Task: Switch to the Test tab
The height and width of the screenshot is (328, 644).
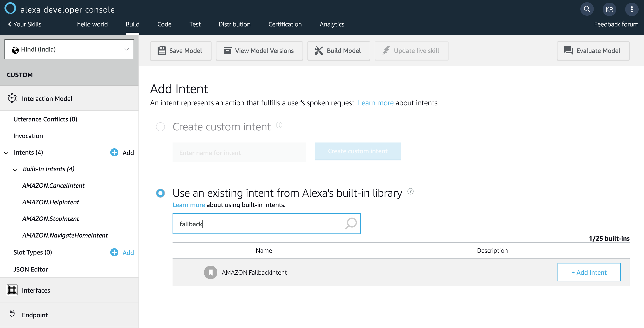Action: 195,24
